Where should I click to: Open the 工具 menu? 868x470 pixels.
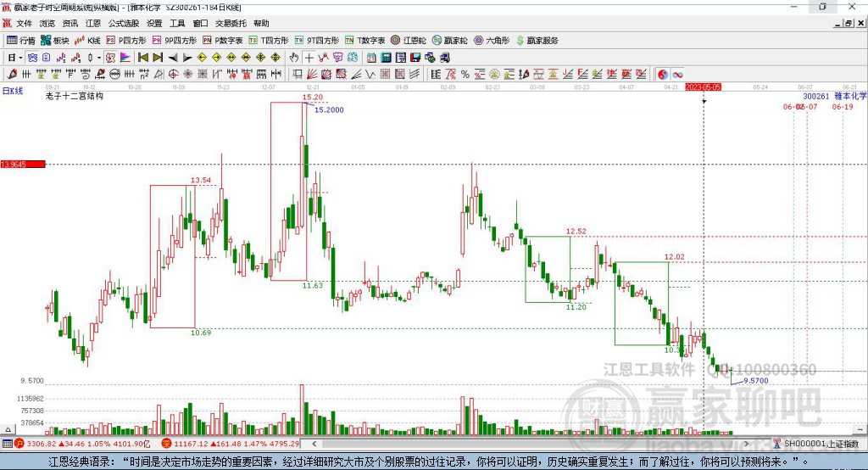pyautogui.click(x=177, y=23)
